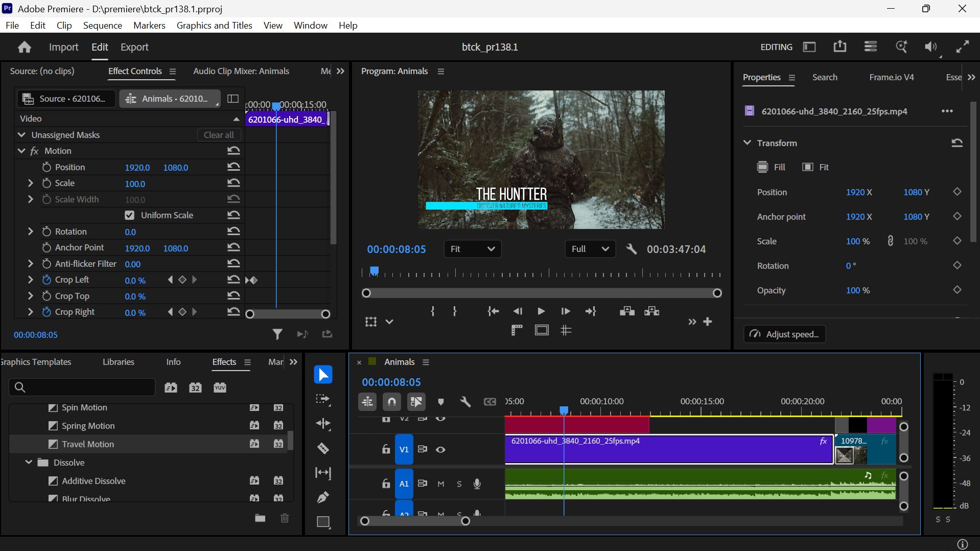Click the Fill button in Transform

(x=771, y=167)
